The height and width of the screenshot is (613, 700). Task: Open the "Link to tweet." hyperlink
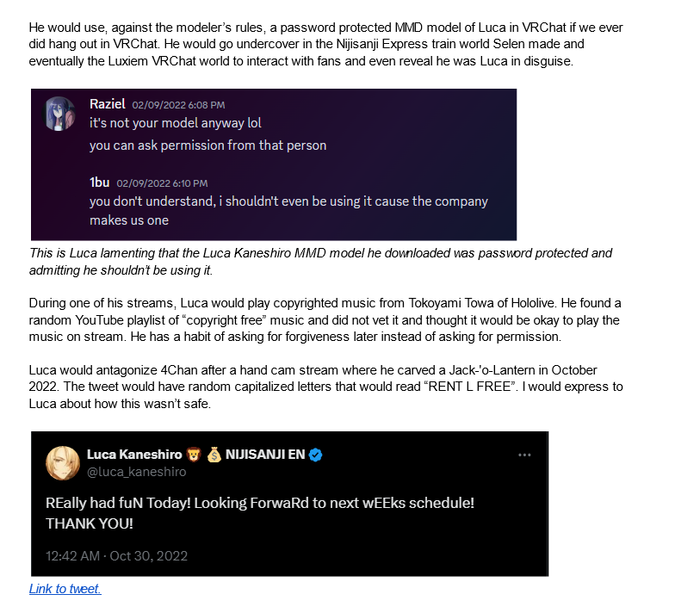coord(65,589)
